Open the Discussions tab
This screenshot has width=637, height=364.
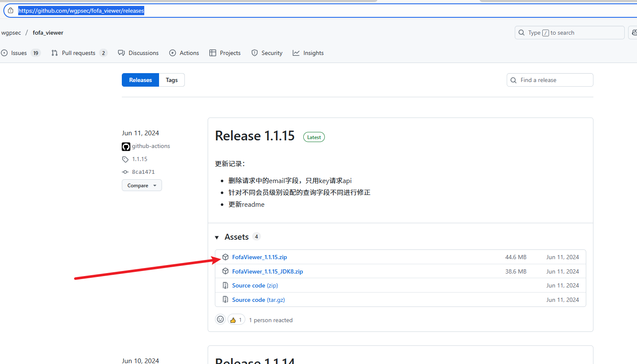tap(138, 53)
